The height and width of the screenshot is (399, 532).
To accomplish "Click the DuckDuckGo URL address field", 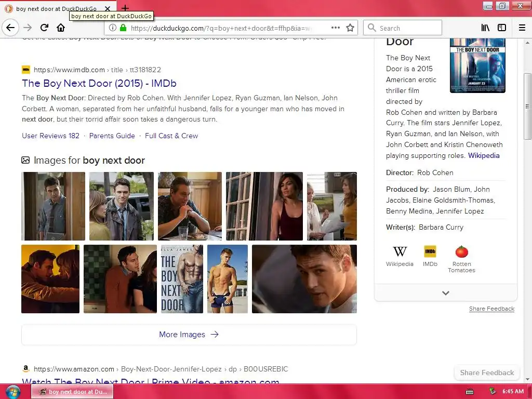I will pos(220,28).
